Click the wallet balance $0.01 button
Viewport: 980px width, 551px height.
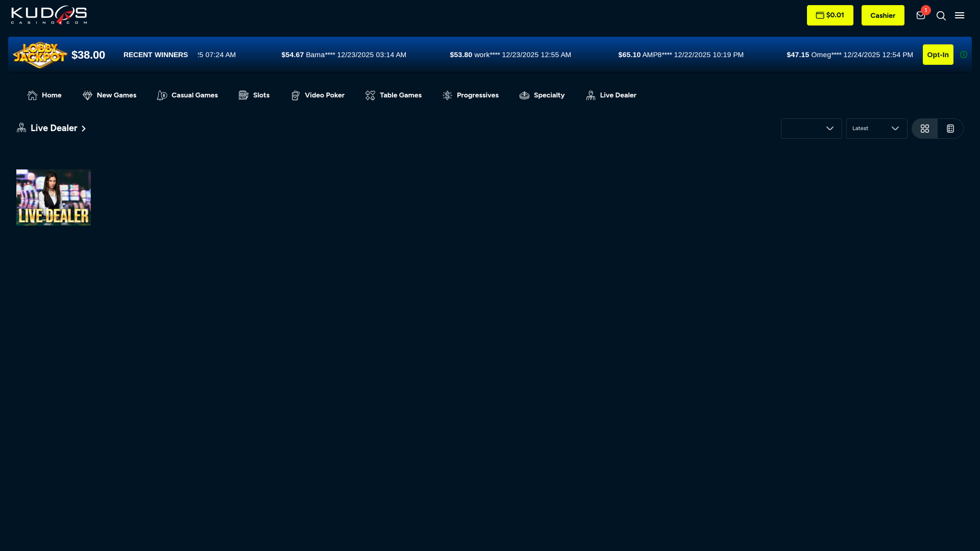pyautogui.click(x=830, y=15)
